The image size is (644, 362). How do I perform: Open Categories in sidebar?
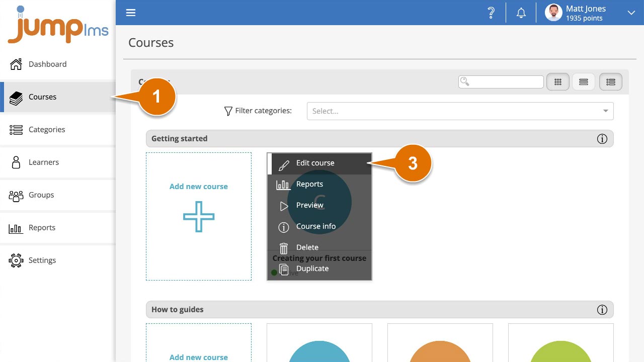point(58,129)
